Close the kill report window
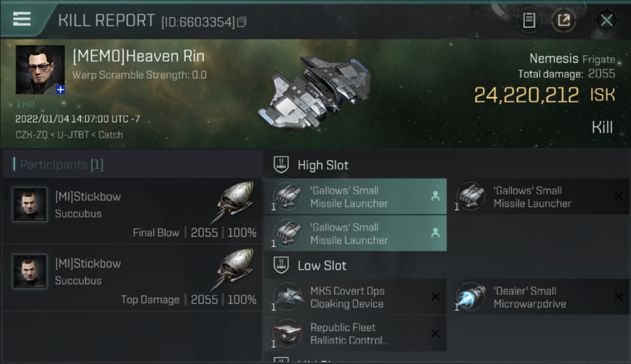This screenshot has height=364, width=631. (606, 20)
